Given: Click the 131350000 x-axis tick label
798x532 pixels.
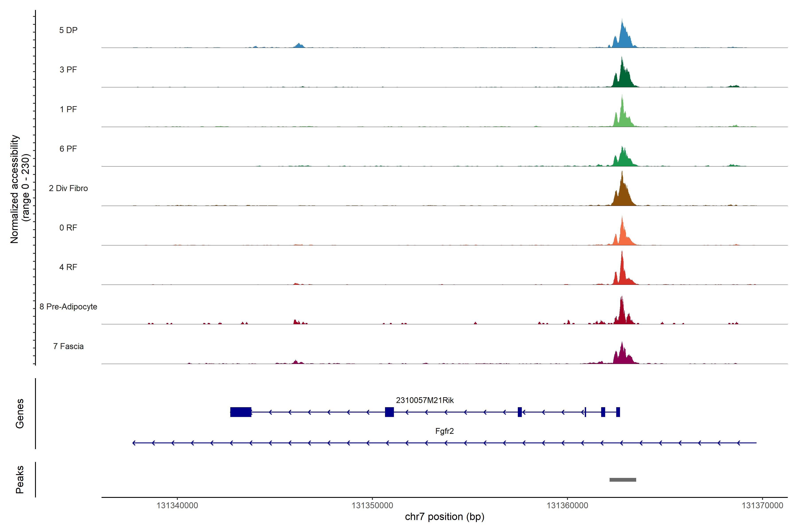Looking at the screenshot, I should point(372,506).
